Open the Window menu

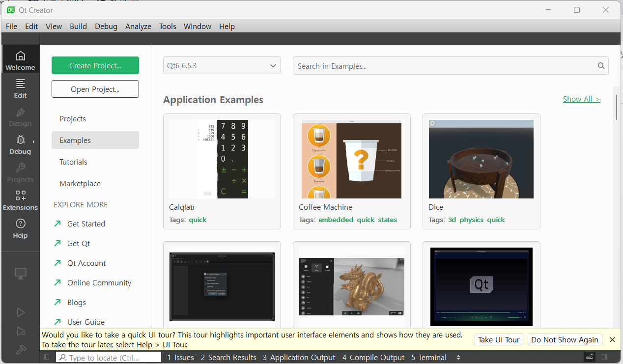198,27
